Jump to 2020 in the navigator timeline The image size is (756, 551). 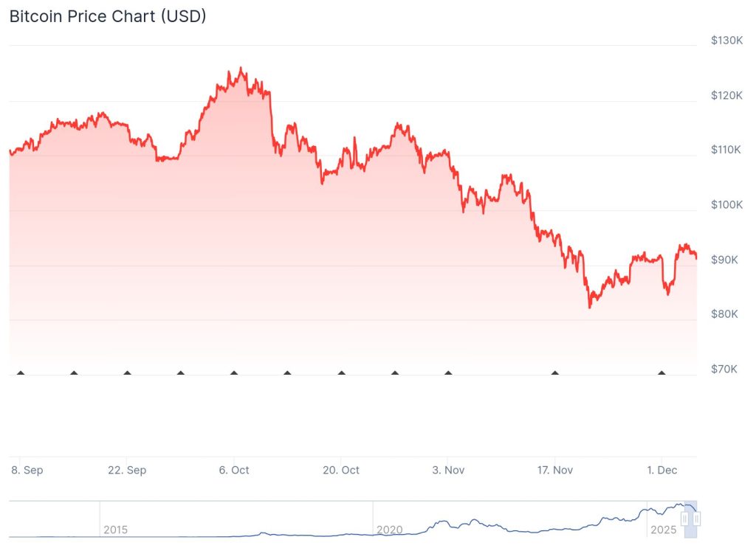[x=389, y=530]
